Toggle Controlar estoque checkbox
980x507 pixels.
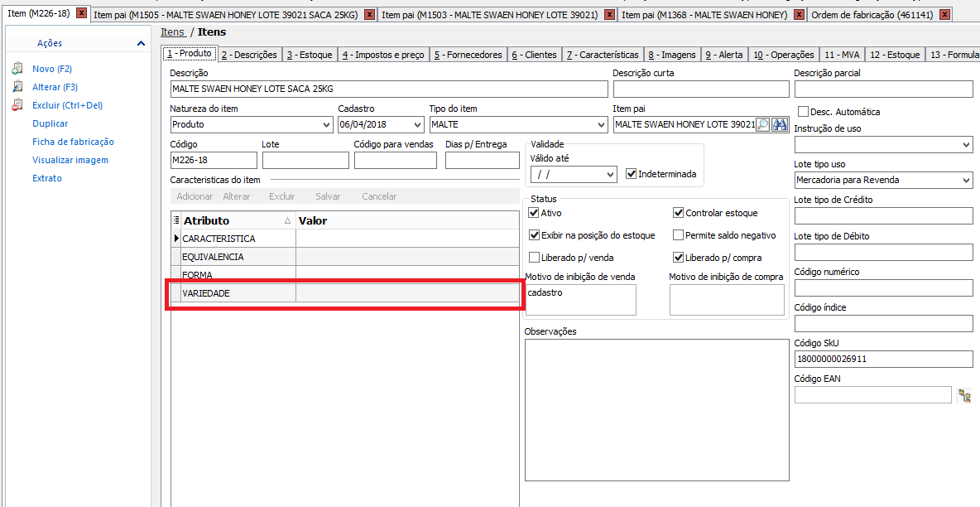(x=678, y=213)
